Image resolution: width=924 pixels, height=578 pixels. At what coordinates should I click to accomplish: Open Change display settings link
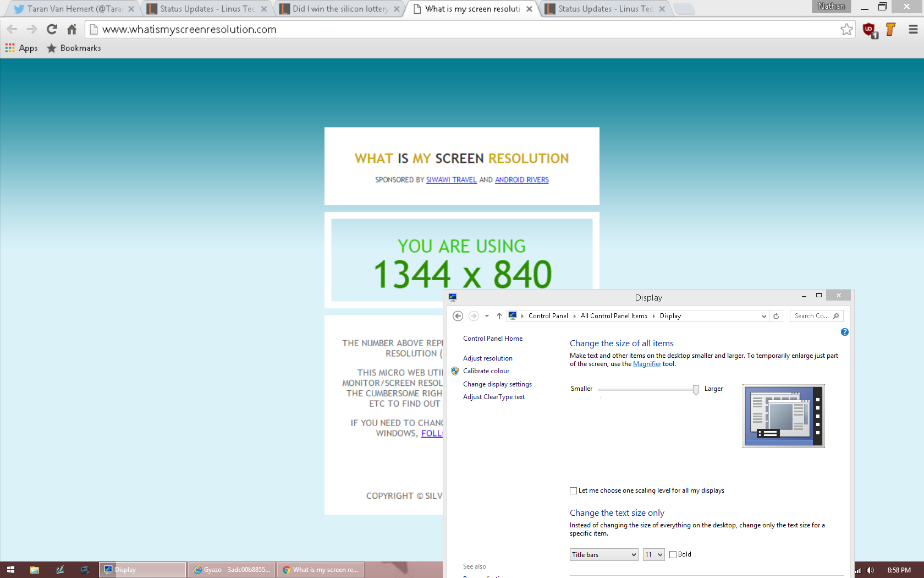(497, 384)
